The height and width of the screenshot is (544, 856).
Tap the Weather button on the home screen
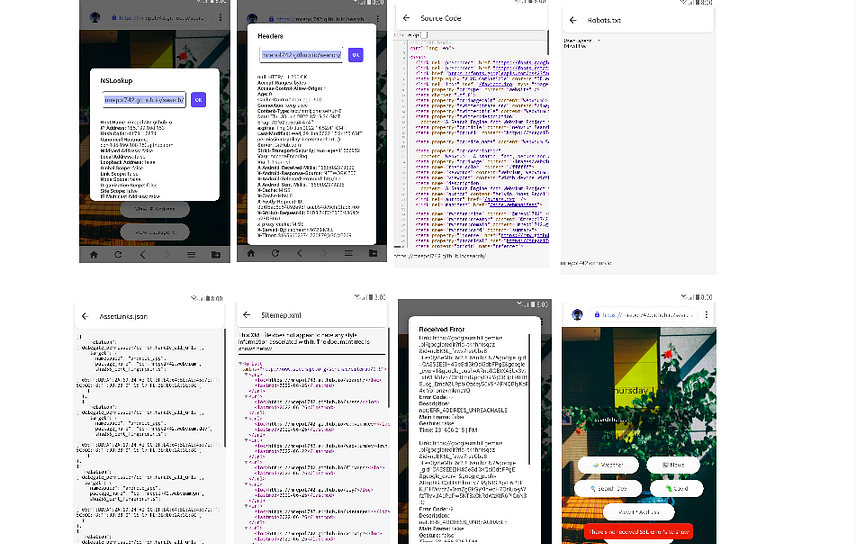[x=608, y=465]
